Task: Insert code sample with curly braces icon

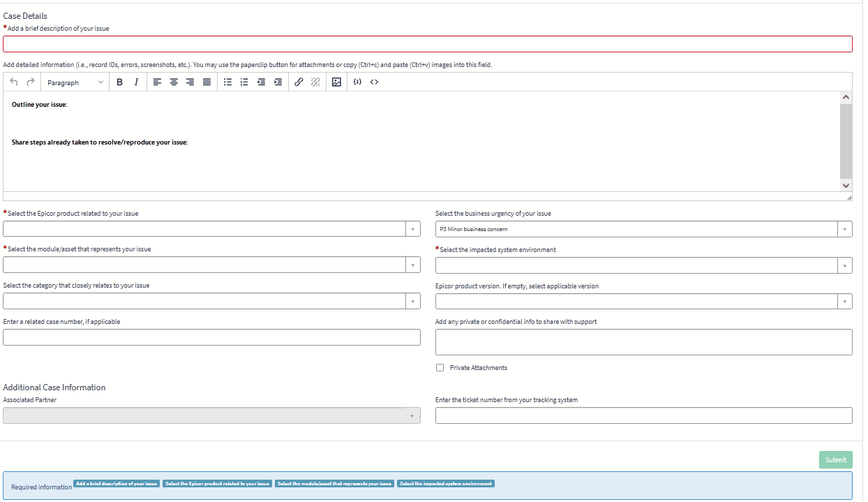Action: (x=357, y=82)
